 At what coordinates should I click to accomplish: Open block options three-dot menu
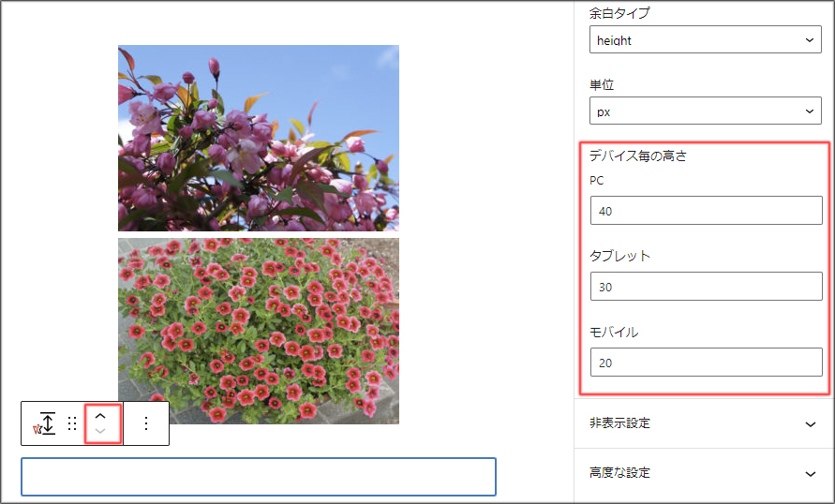[145, 423]
